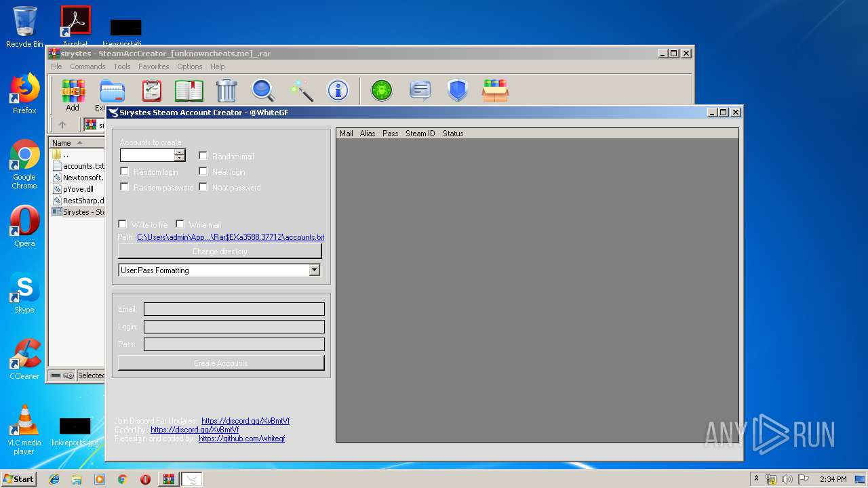Image resolution: width=868 pixels, height=488 pixels.
Task: Enable the Random login checkbox
Action: tap(124, 171)
